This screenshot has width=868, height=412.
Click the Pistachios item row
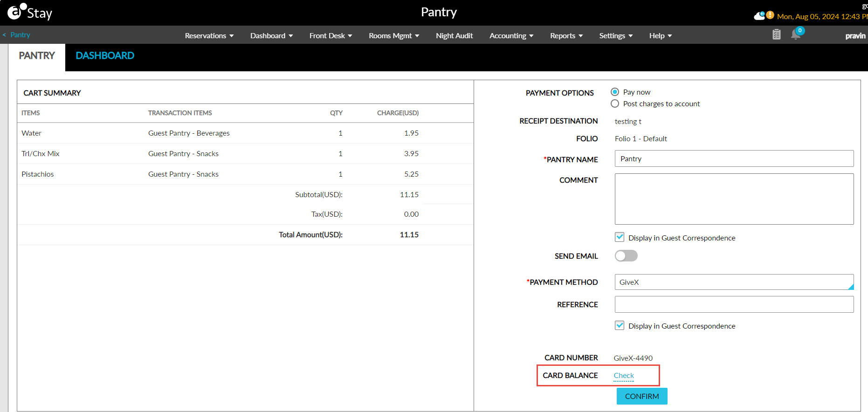[x=245, y=174]
